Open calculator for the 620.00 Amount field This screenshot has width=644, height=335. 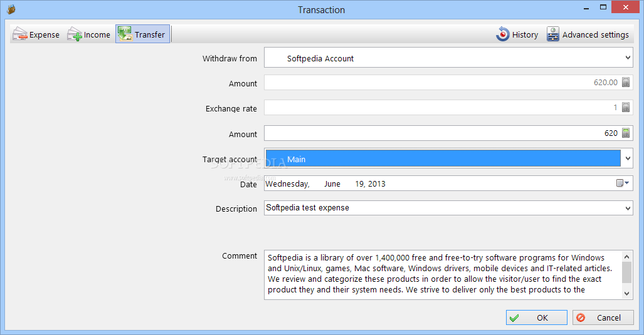tap(626, 83)
